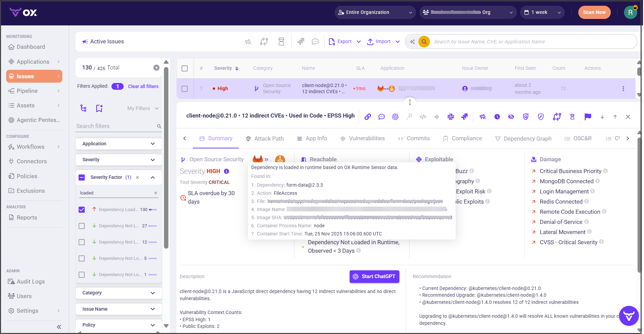Click the clock icon in issue toolbar
Viewport: 644px width, 334px height.
click(497, 117)
